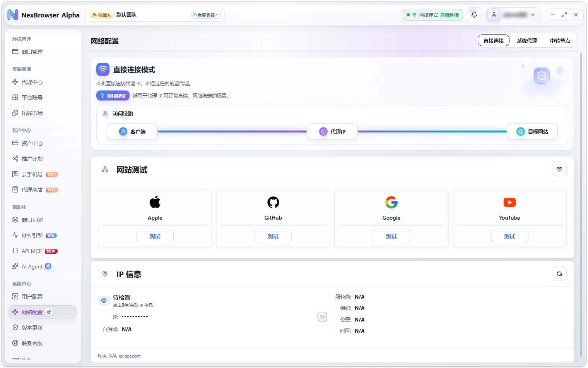This screenshot has height=368, width=588.
Task: Click the rocket badge beside 网络配置
Action: (49, 312)
